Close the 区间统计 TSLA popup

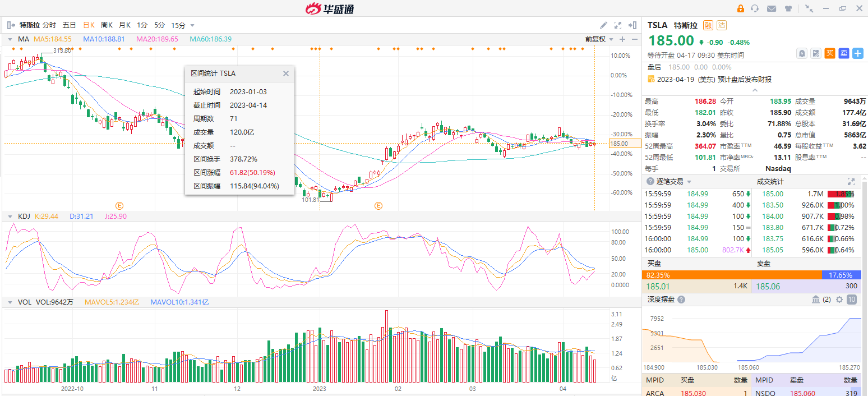286,73
